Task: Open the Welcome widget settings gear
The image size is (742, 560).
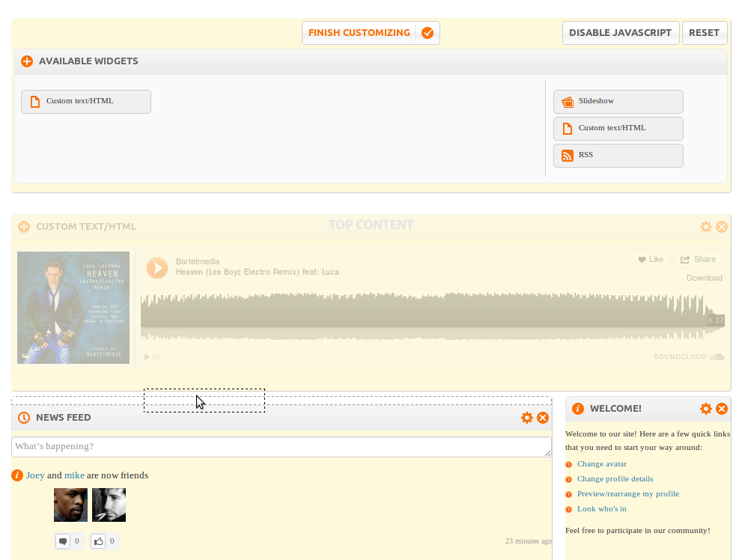Action: pos(705,409)
